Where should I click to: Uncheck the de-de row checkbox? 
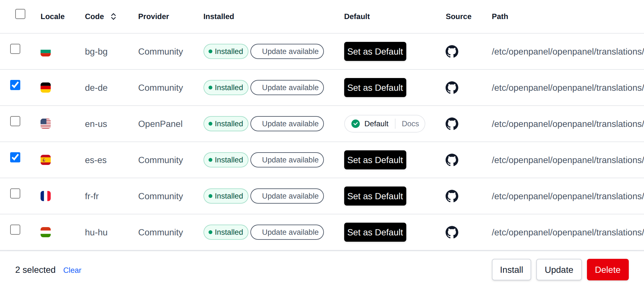(x=15, y=85)
